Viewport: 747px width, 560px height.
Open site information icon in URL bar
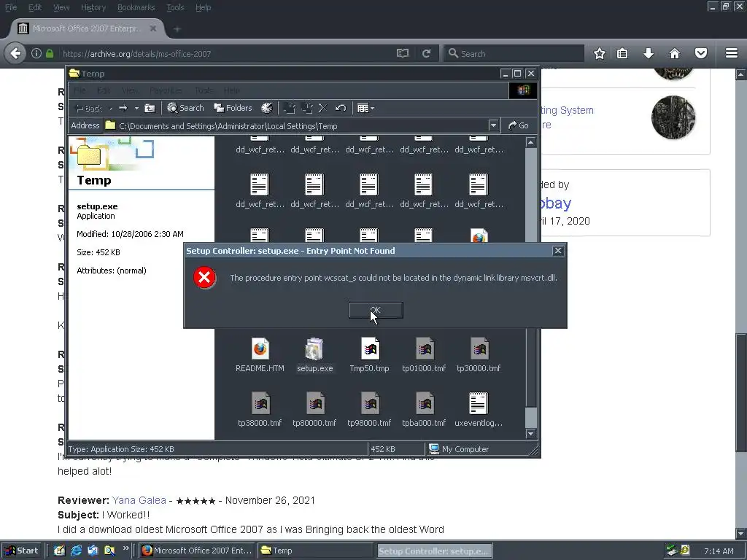(36, 53)
